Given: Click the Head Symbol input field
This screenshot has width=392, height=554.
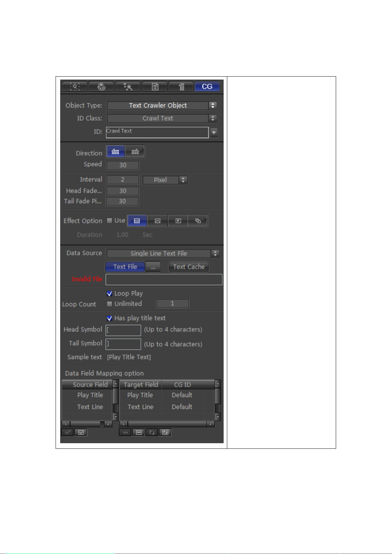Looking at the screenshot, I should click(123, 330).
